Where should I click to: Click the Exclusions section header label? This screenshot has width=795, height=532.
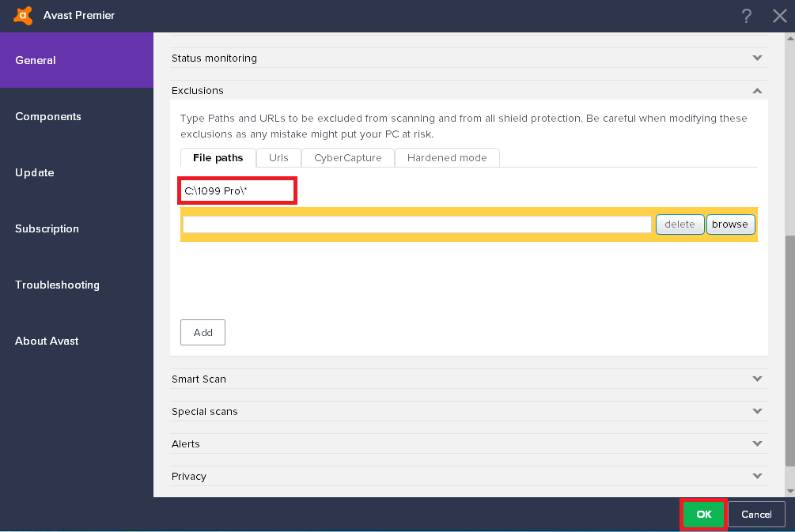(197, 91)
